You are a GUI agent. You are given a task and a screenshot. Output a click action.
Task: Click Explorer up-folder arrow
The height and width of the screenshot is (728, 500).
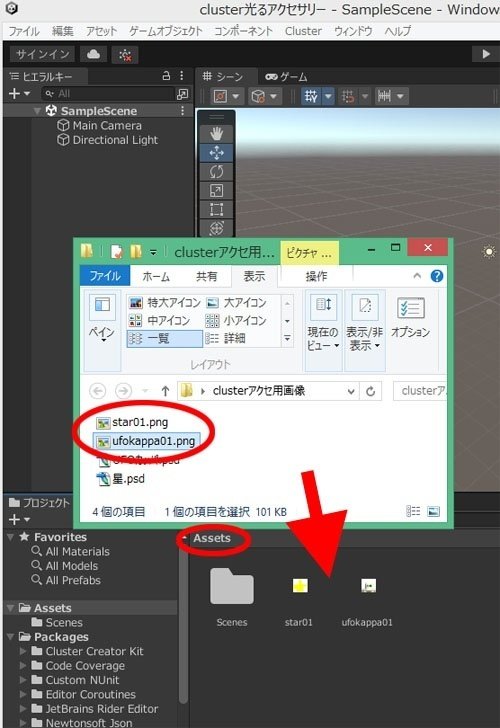tap(165, 391)
